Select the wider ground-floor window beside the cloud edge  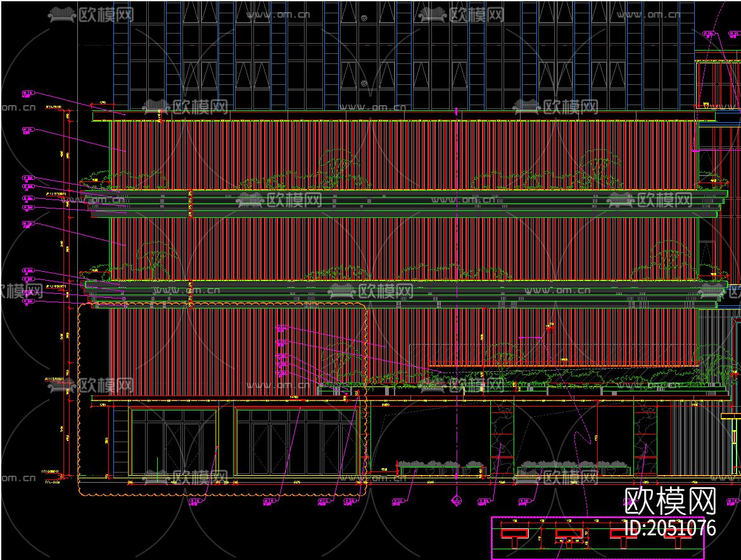(296, 442)
